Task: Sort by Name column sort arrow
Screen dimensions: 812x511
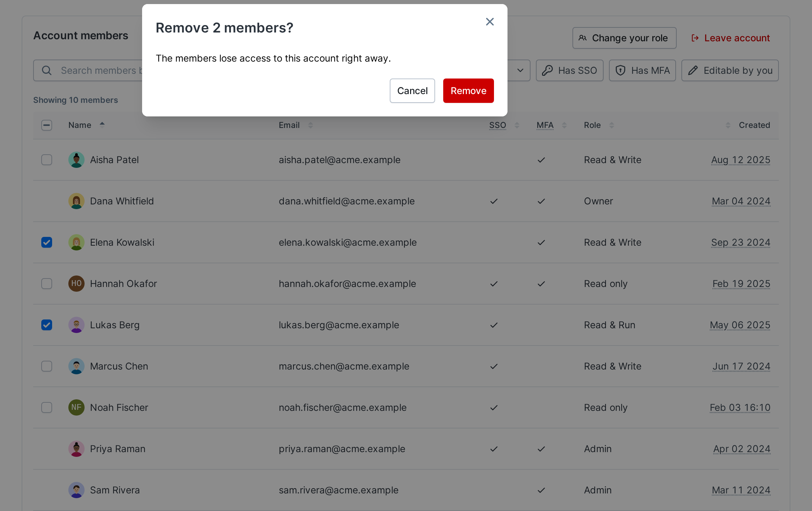Action: click(x=102, y=125)
